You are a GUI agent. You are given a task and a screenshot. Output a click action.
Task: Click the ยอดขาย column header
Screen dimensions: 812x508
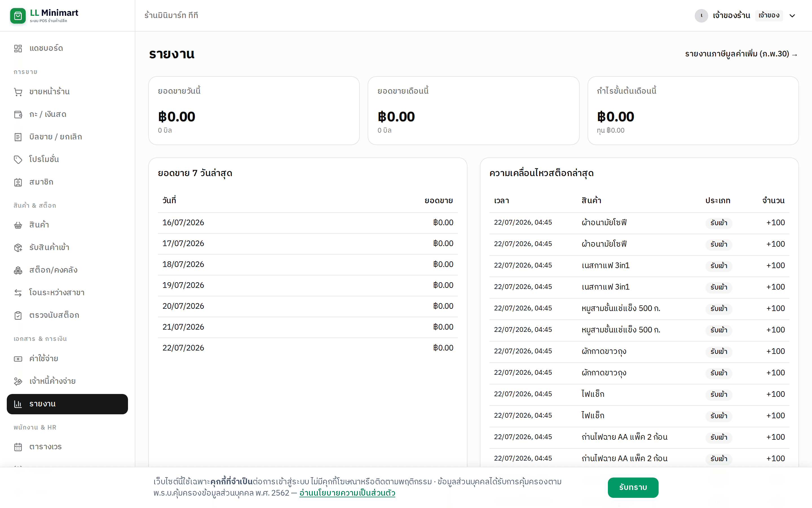point(438,201)
